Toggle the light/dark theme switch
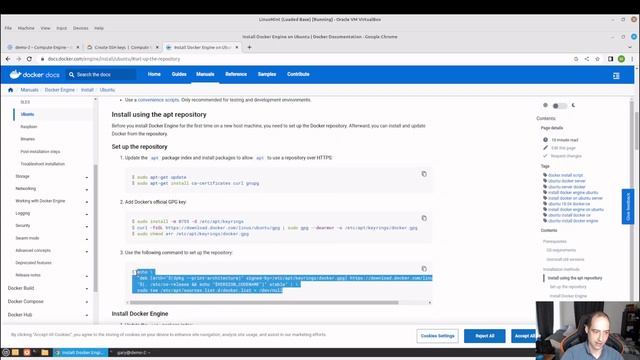 pyautogui.click(x=559, y=106)
